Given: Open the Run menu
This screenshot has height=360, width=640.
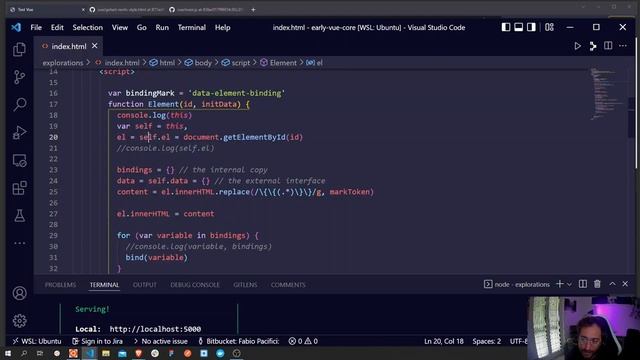Looking at the screenshot, I should tap(162, 27).
